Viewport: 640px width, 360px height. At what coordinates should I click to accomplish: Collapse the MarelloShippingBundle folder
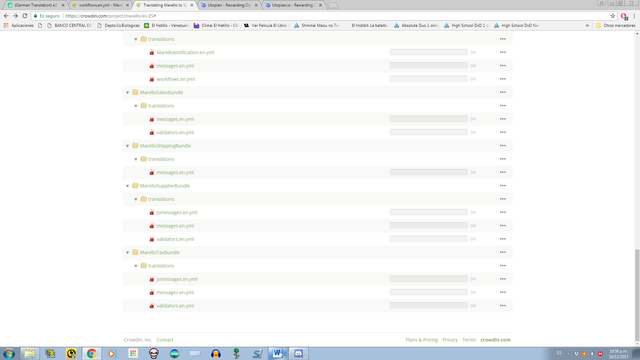click(127, 146)
